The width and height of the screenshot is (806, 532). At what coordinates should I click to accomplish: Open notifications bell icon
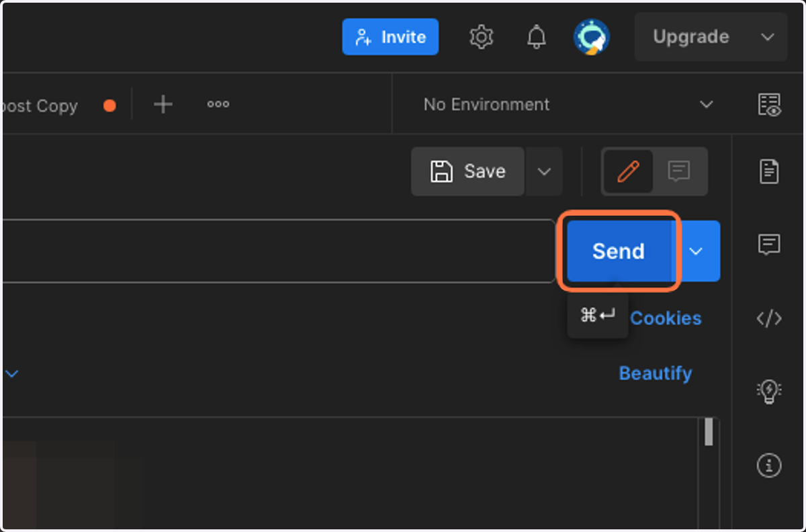(536, 37)
